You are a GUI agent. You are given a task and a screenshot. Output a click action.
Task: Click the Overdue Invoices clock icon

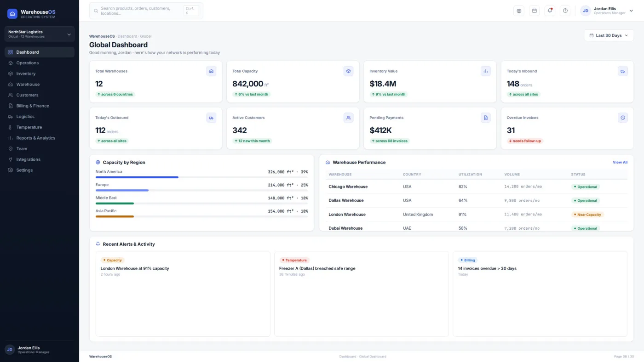pos(623,118)
